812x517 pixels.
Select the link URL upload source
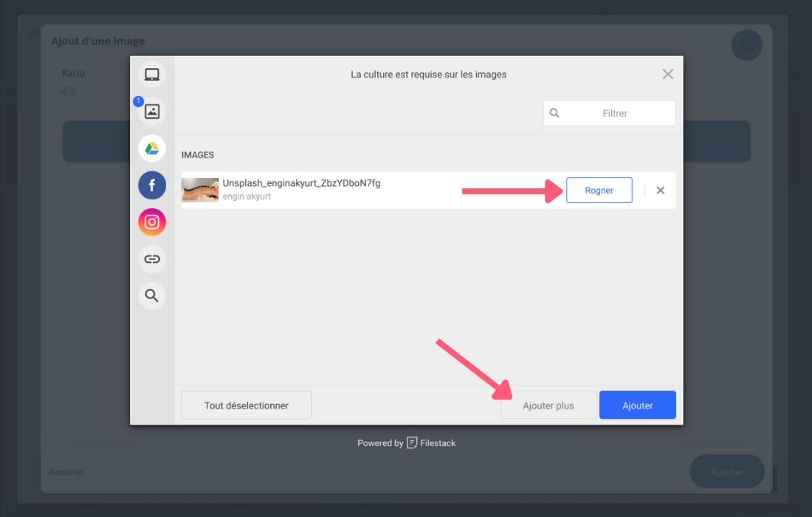(x=152, y=259)
